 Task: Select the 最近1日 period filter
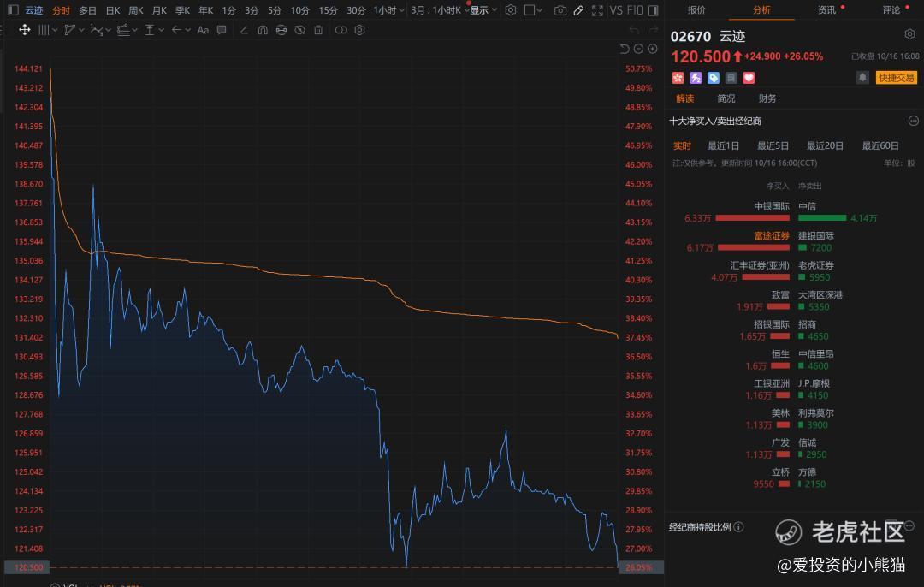tap(723, 145)
